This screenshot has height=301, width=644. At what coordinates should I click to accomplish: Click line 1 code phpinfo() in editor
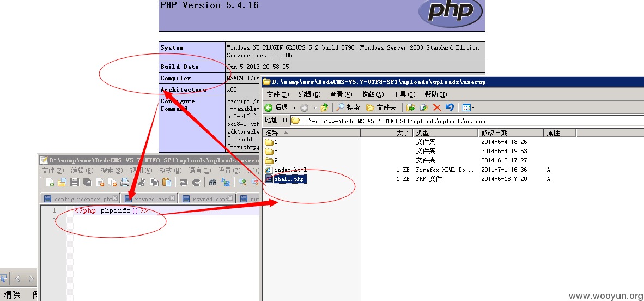(x=111, y=211)
